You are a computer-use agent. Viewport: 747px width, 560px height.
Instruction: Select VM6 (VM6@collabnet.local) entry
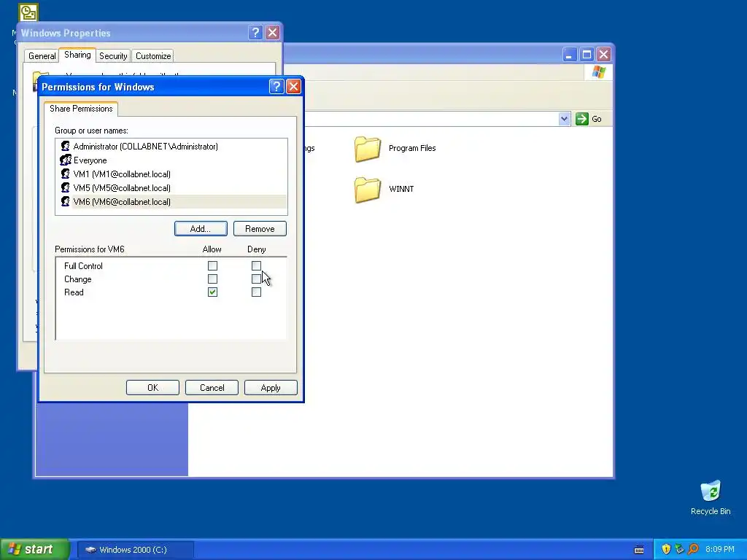171,201
